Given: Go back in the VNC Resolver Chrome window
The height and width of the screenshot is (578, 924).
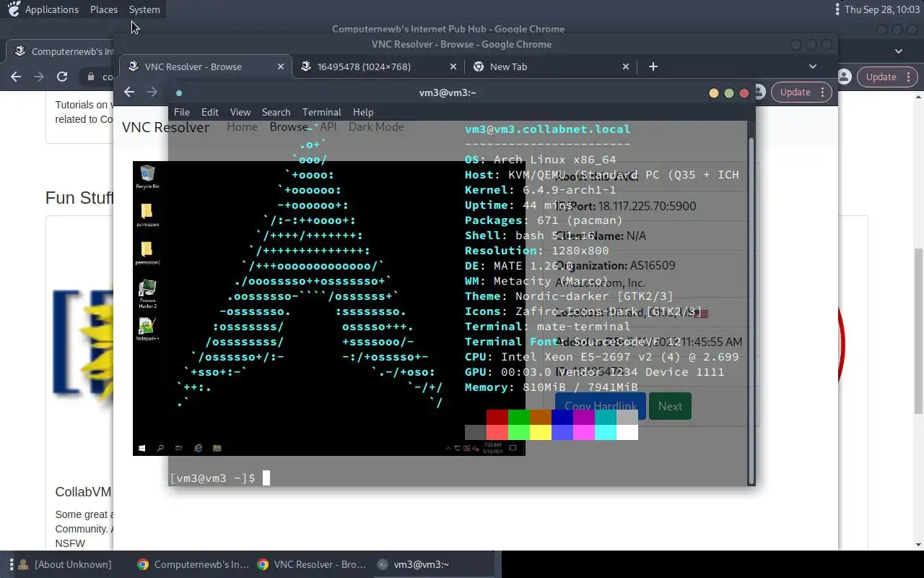Looking at the screenshot, I should [x=129, y=92].
